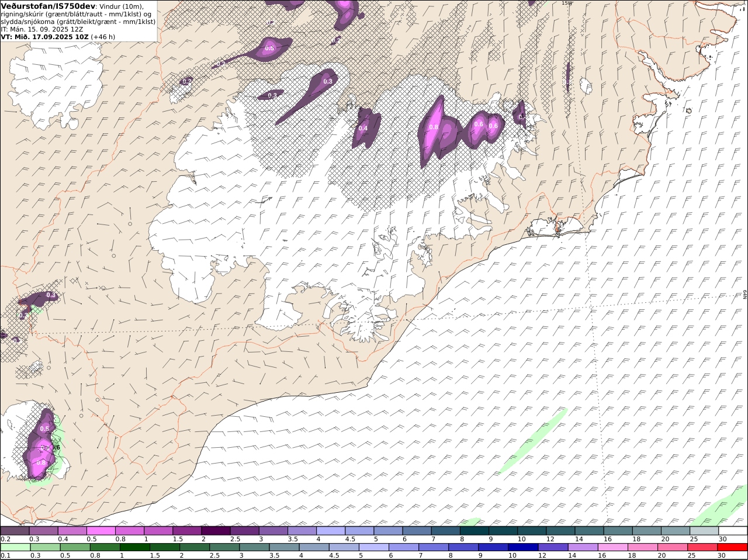Viewport: 748px width, 560px height.
Task: Click the 15W longitude label
Action: coord(567,3)
